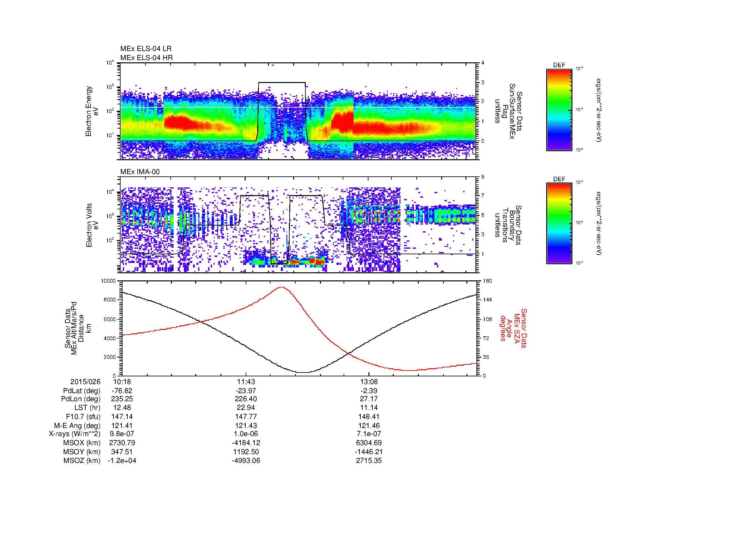The width and height of the screenshot is (756, 534).
Task: Click the LST value '11.14'
Action: (x=369, y=408)
